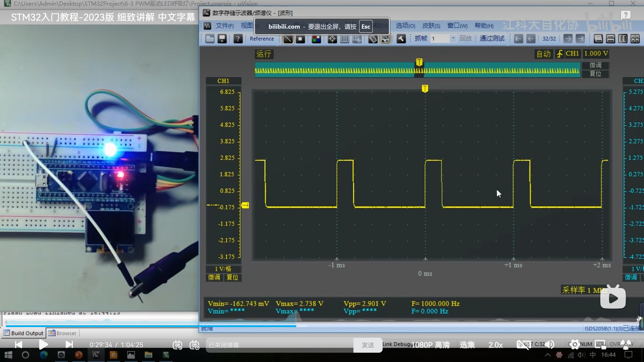Open the 选项(O) menu
This screenshot has width=644, height=362.
pos(405,26)
